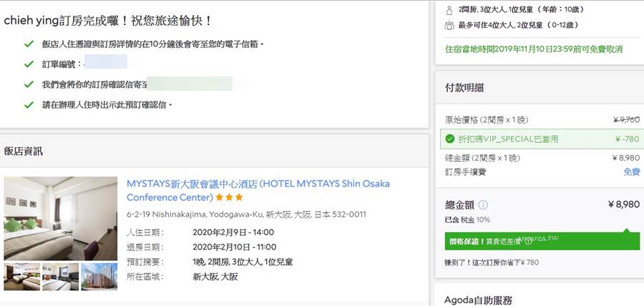This screenshot has width=644, height=306.
Task: Click the person icon beside room guest count
Action: click(x=449, y=10)
